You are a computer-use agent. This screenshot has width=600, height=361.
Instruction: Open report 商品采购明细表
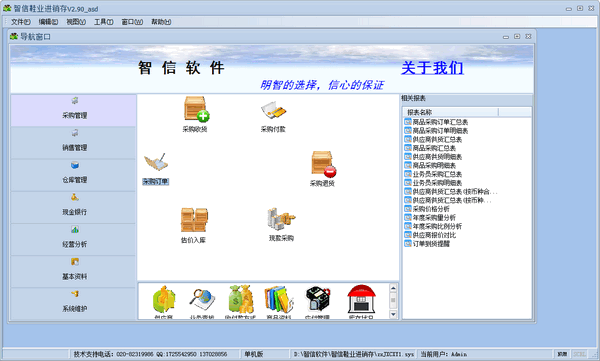coord(430,166)
